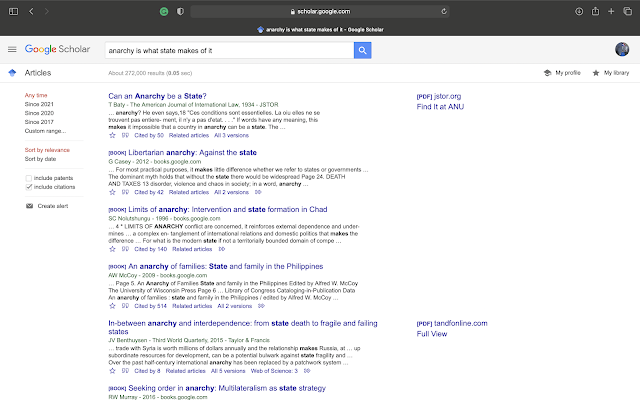Uncheck the include citations checkbox
Image resolution: width=640 pixels, height=400 pixels.
coord(29,187)
